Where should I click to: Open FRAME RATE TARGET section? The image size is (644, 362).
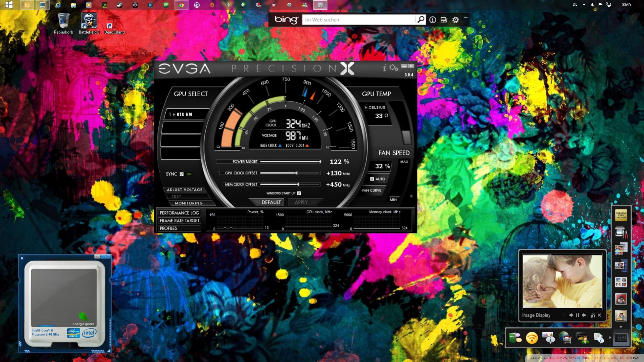(x=179, y=220)
